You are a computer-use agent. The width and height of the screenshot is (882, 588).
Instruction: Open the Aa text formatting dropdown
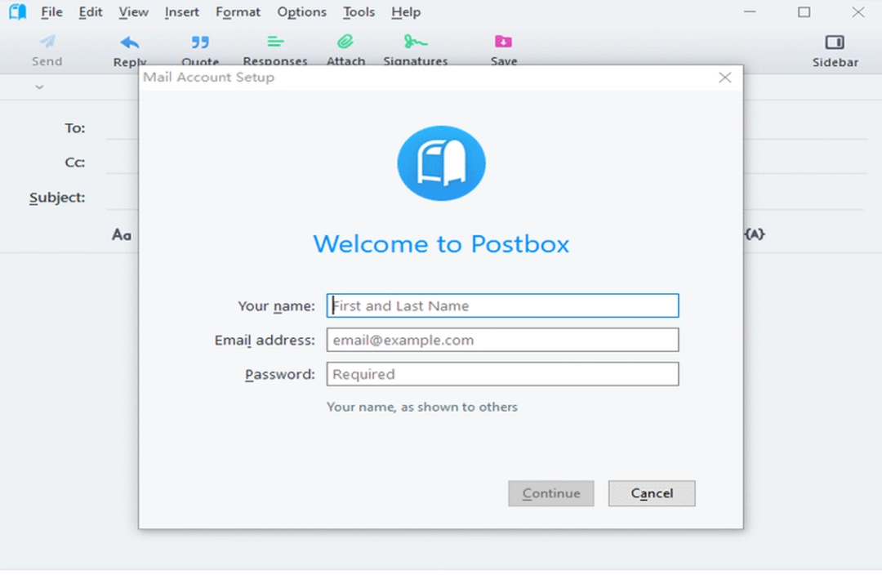point(122,234)
